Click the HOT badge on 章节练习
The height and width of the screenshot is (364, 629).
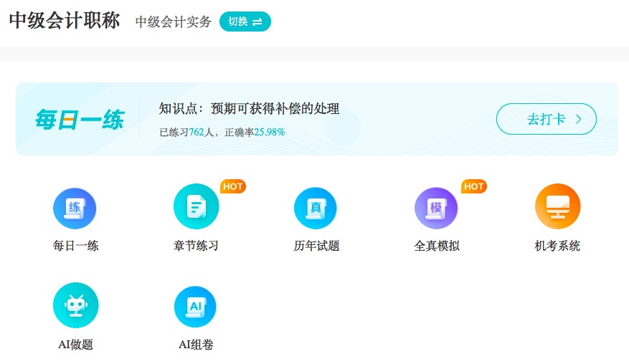(233, 186)
